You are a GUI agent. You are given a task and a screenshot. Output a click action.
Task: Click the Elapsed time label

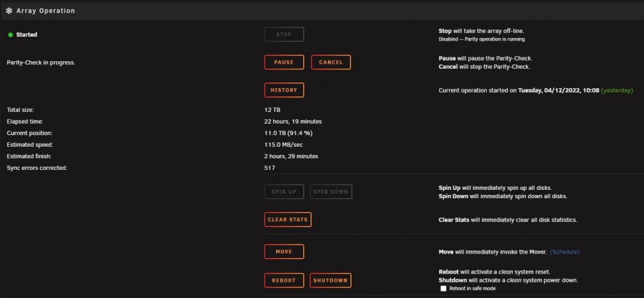(x=25, y=122)
